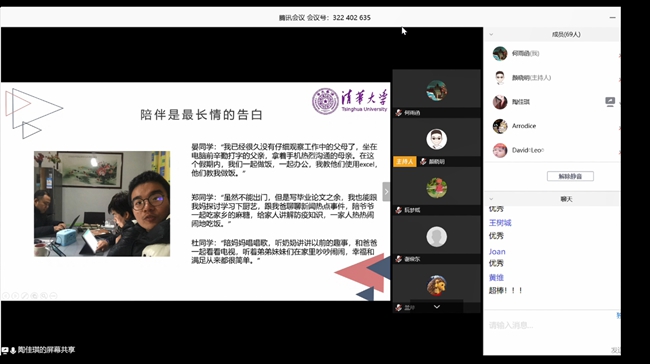The width and height of the screenshot is (650, 364).
Task: Click the avatar beside the screen-sharing member row
Action: 500,102
